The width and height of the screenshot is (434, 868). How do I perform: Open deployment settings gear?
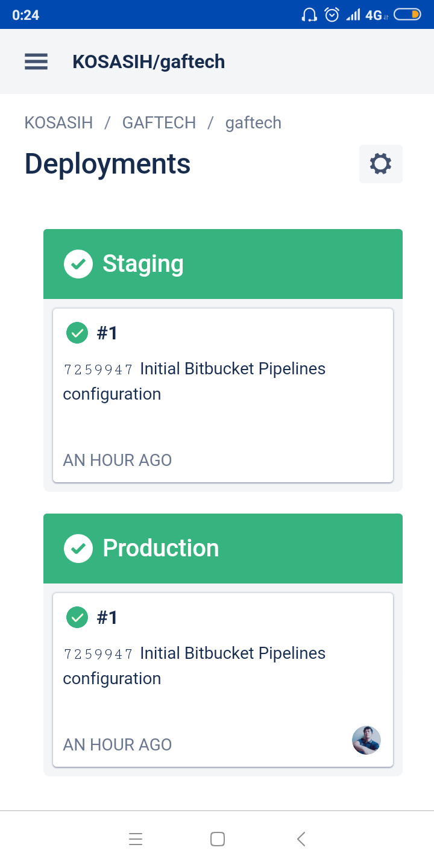(x=380, y=164)
